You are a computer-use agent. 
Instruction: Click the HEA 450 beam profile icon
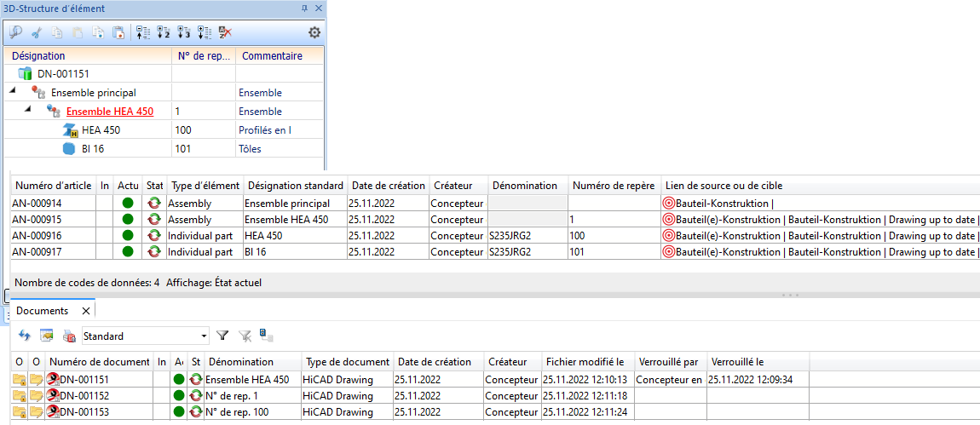click(x=70, y=130)
